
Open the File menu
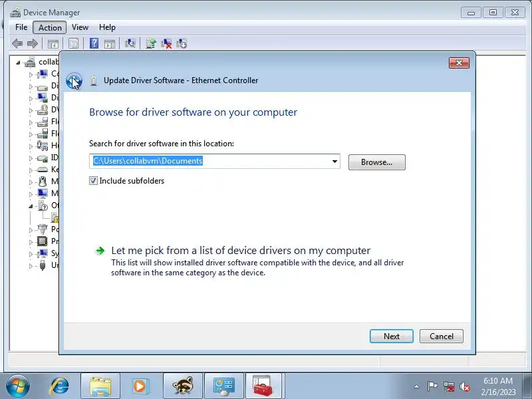tap(21, 27)
